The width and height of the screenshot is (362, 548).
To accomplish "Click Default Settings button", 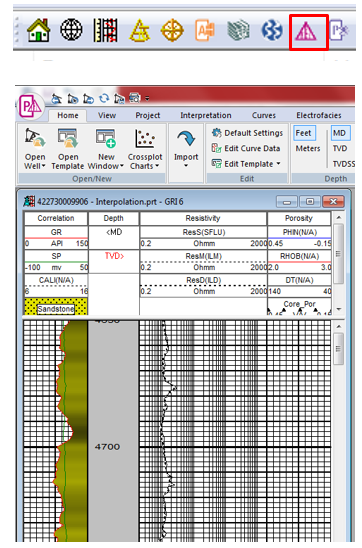I will click(x=247, y=133).
